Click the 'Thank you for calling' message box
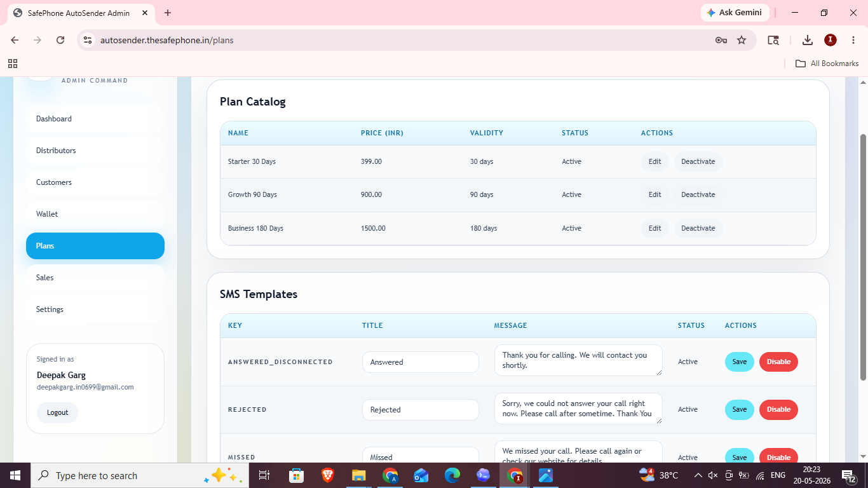This screenshot has width=868, height=488. click(x=578, y=360)
